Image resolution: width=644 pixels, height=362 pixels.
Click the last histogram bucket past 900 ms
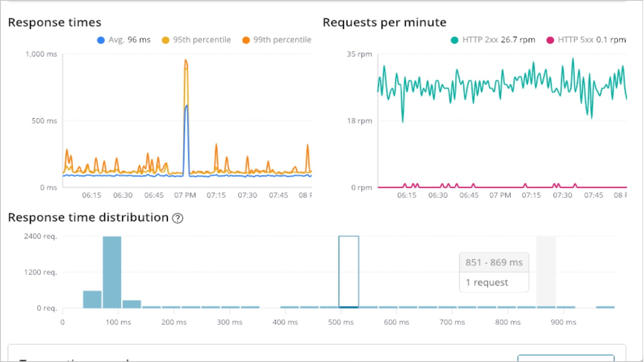[x=605, y=307]
